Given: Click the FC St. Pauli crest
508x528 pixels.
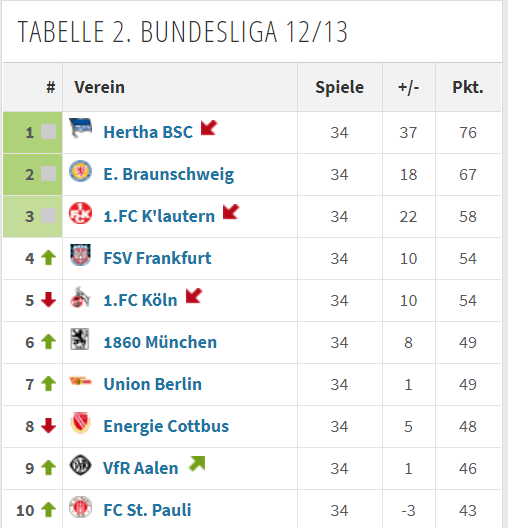Looking at the screenshot, I should click(80, 507).
